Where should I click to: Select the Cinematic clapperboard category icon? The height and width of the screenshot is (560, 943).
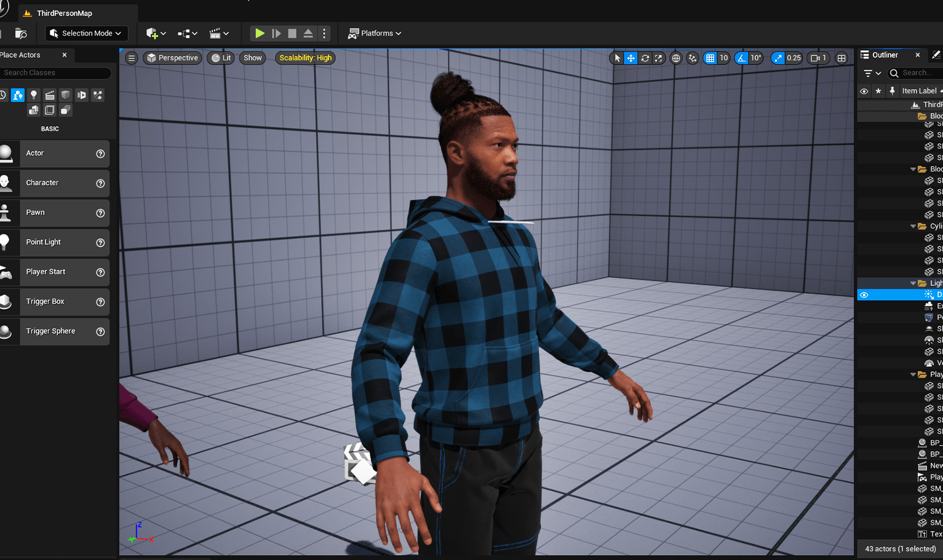(50, 95)
